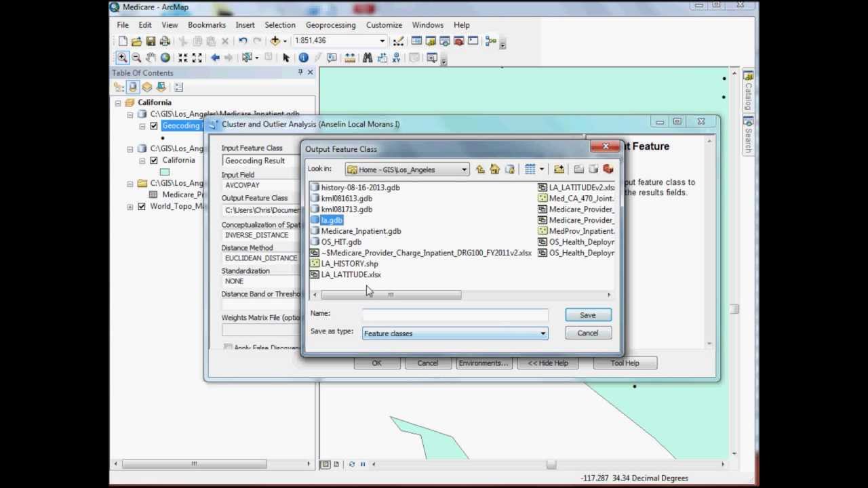Toggle California layer visibility checkbox
The width and height of the screenshot is (868, 488).
[154, 161]
